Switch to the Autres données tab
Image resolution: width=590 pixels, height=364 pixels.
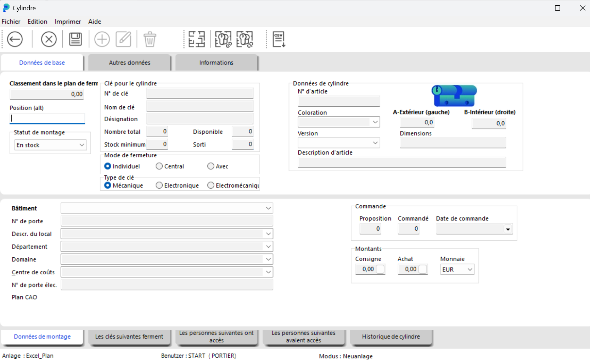click(130, 63)
